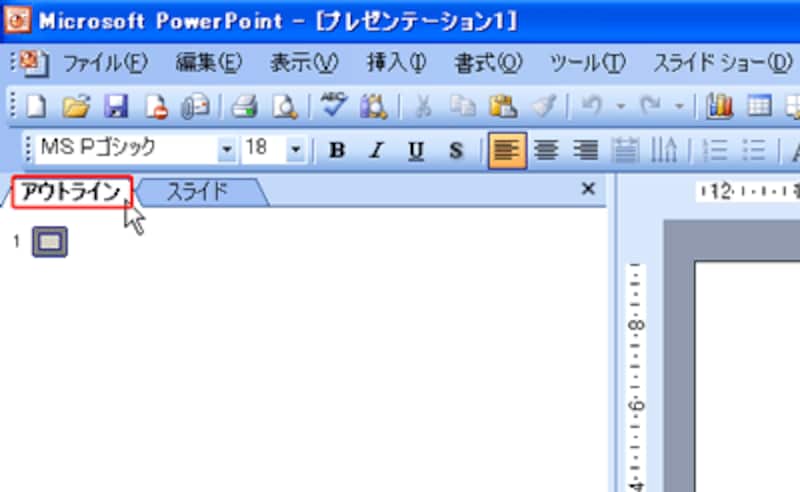The height and width of the screenshot is (492, 800).
Task: Open the ツール(T) menu
Action: [587, 63]
